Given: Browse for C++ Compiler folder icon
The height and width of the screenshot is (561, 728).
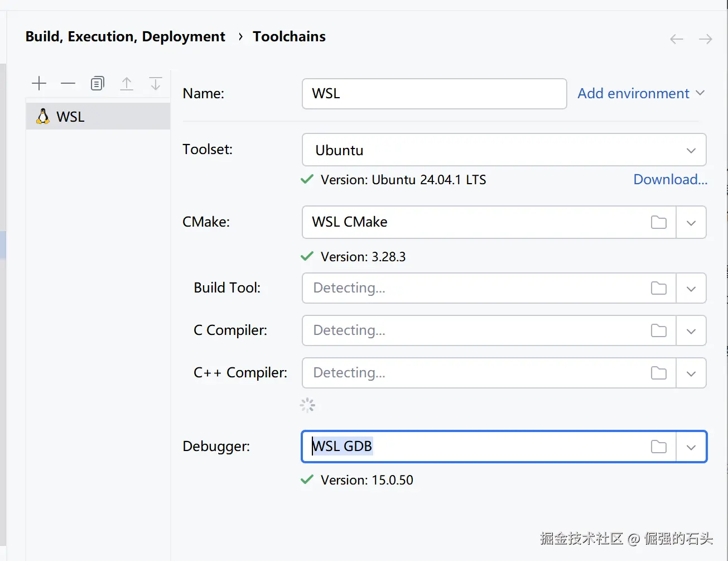Looking at the screenshot, I should point(659,373).
